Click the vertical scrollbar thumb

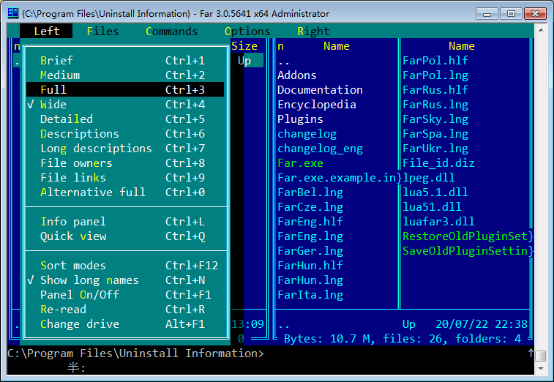point(541,356)
